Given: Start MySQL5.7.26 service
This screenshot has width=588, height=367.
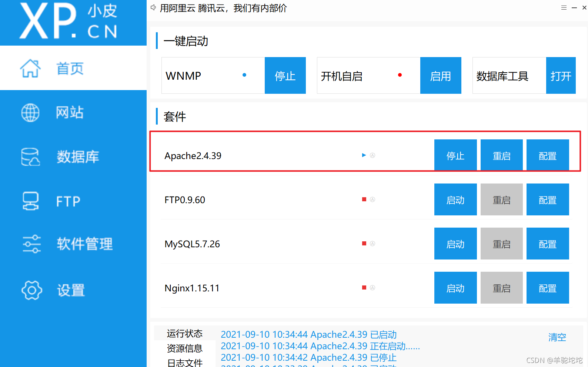Looking at the screenshot, I should click(455, 244).
